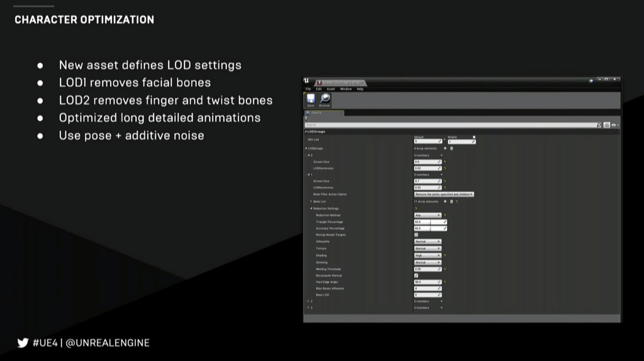
Task: Click the Min Lod Mobile value field
Action: [462, 142]
